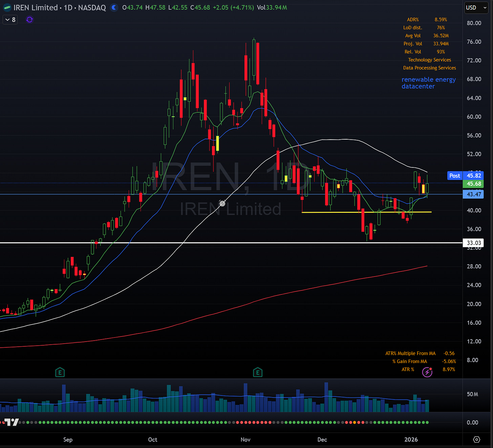
Task: Collapse the indicator legend showing 8
Action: pos(10,20)
